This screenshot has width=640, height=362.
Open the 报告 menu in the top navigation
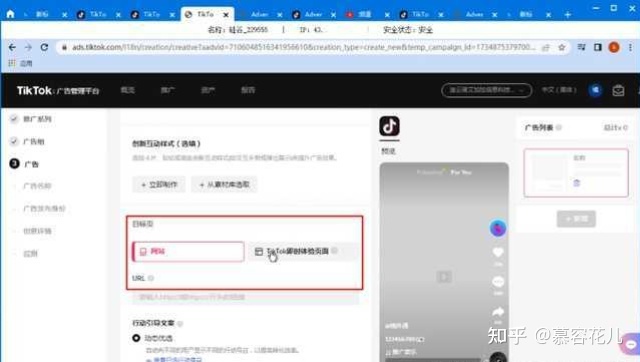click(x=248, y=90)
